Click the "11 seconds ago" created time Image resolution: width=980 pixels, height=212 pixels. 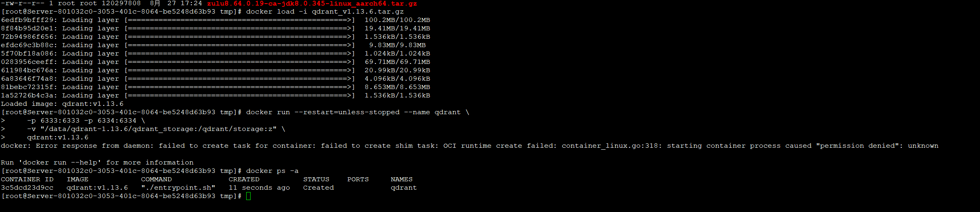tap(259, 188)
